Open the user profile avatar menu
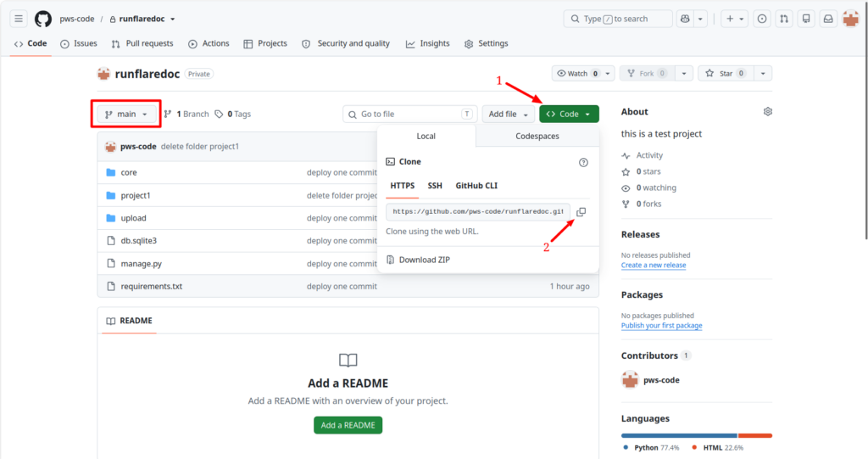 pyautogui.click(x=851, y=19)
